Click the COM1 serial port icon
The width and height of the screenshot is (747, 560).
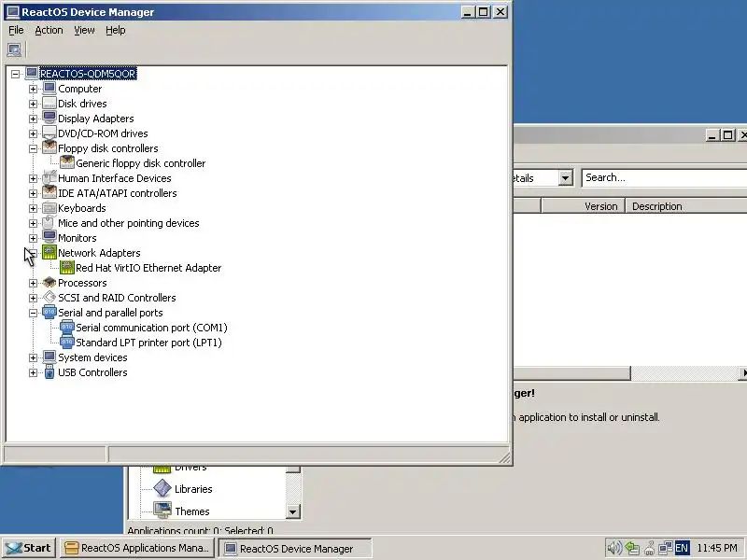click(67, 328)
